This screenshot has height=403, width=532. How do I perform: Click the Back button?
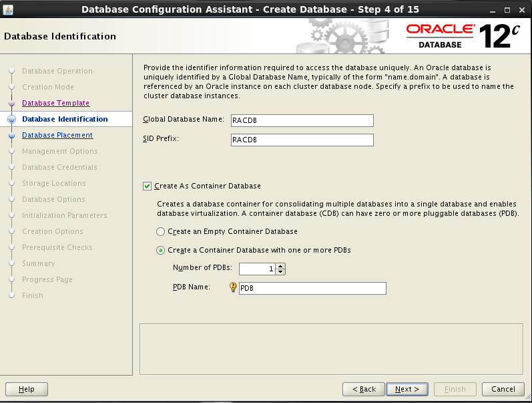point(364,389)
